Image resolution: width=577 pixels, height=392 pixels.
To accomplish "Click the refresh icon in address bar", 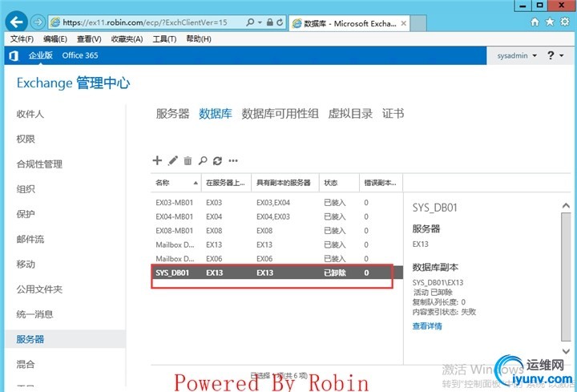I will [x=280, y=22].
